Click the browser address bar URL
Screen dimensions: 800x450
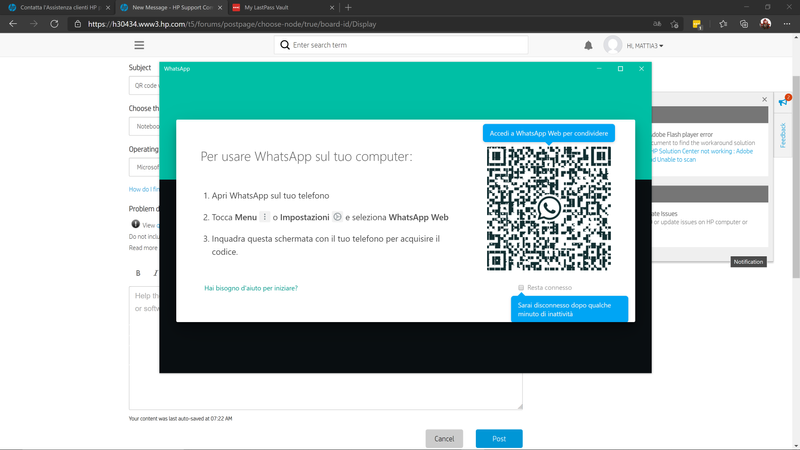[232, 24]
